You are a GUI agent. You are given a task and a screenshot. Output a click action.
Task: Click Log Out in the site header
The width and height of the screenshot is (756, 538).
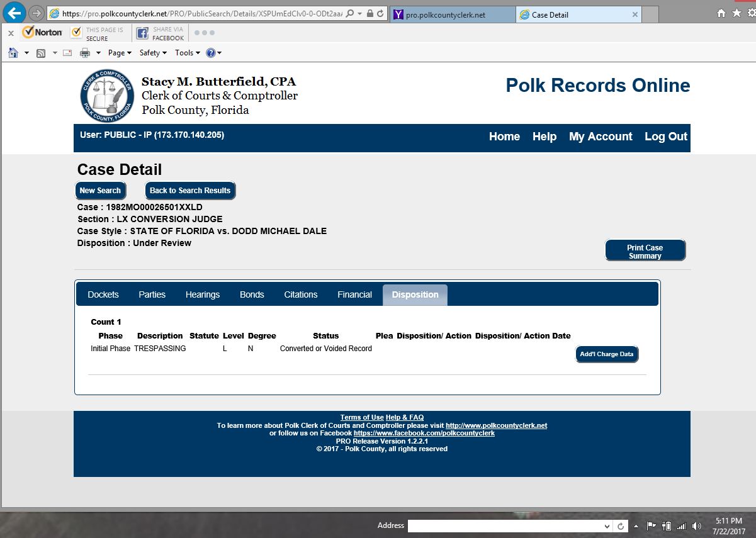point(666,137)
